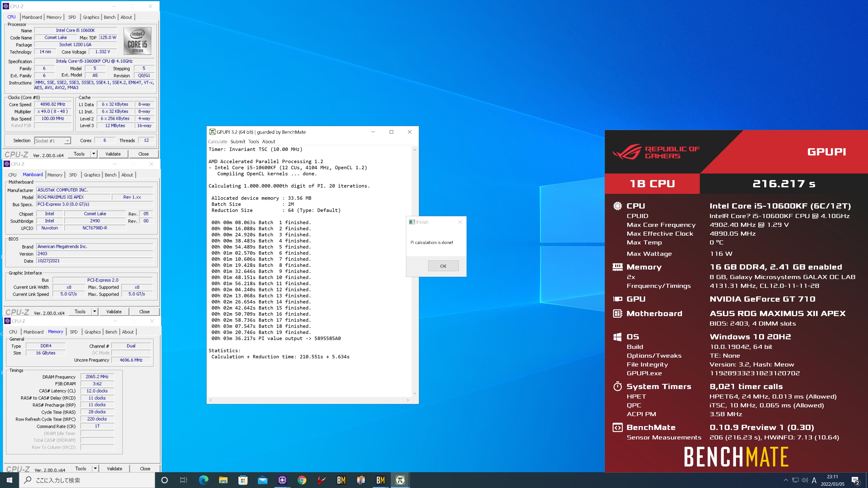The image size is (868, 488).
Task: Click OK in the Finish dialog
Action: (x=443, y=266)
